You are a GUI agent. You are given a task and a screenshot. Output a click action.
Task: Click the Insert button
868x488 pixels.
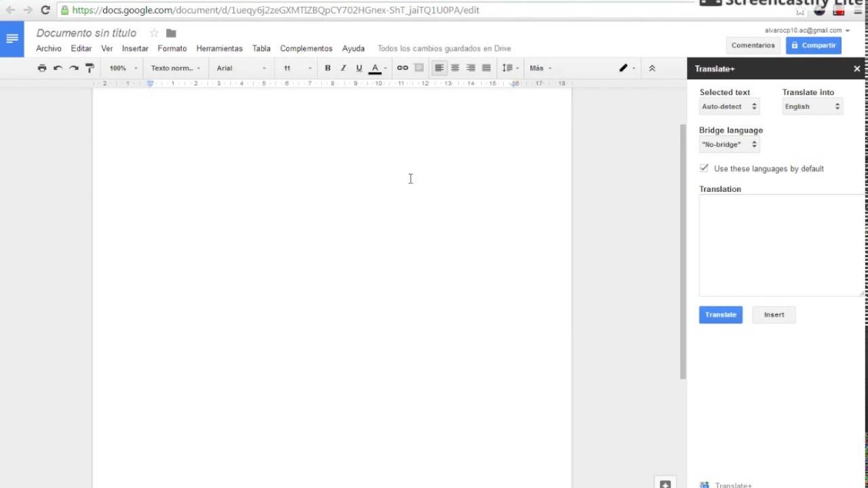click(x=774, y=314)
